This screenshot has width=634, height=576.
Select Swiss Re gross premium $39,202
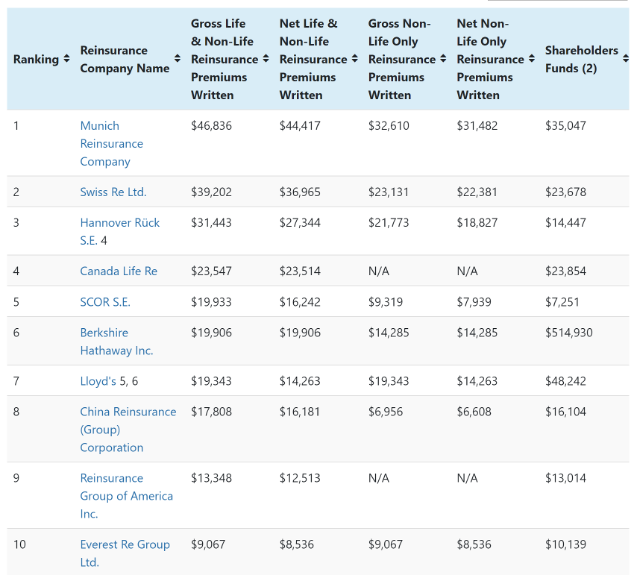pyautogui.click(x=211, y=192)
